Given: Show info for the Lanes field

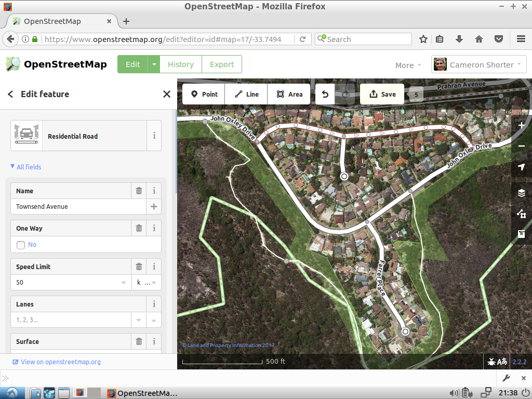Looking at the screenshot, I should click(154, 304).
